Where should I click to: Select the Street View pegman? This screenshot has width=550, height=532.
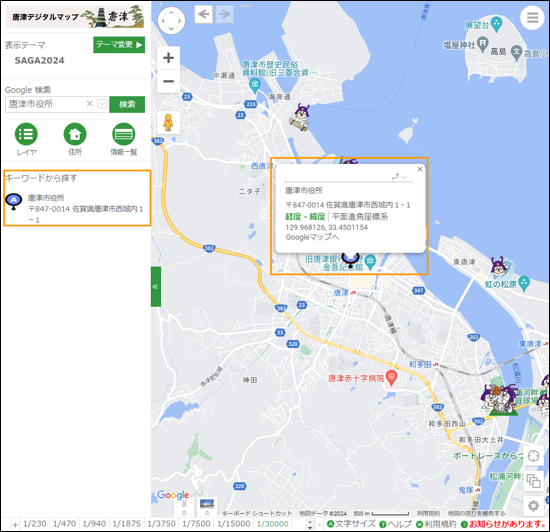pos(168,122)
